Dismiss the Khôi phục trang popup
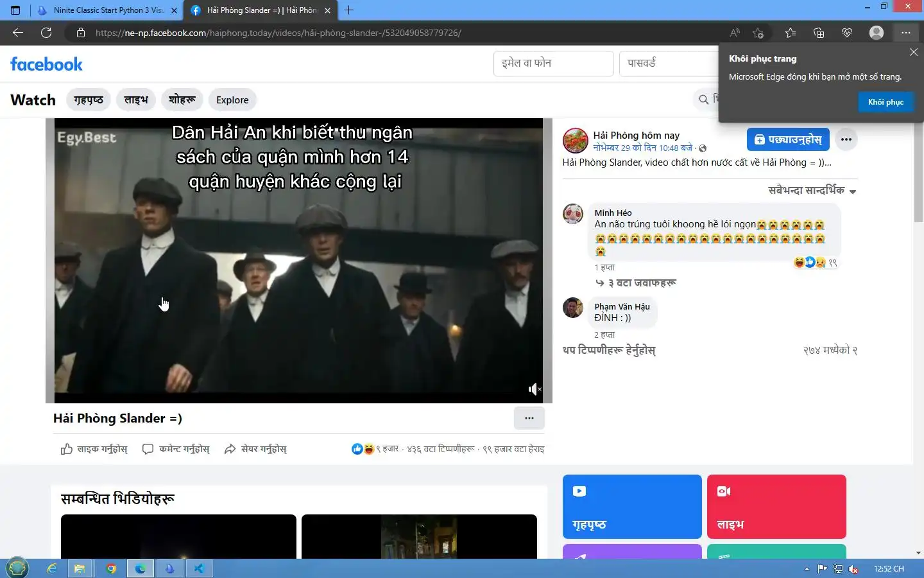Screen dimensions: 924x578 click(914, 52)
